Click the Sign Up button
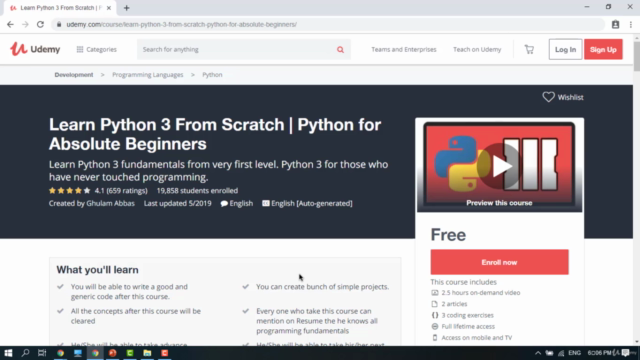 (x=603, y=49)
